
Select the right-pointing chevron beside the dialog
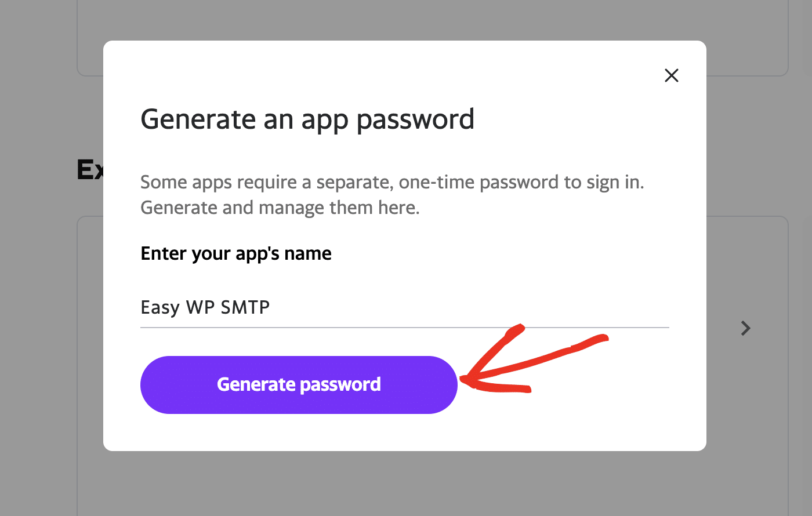[745, 328]
